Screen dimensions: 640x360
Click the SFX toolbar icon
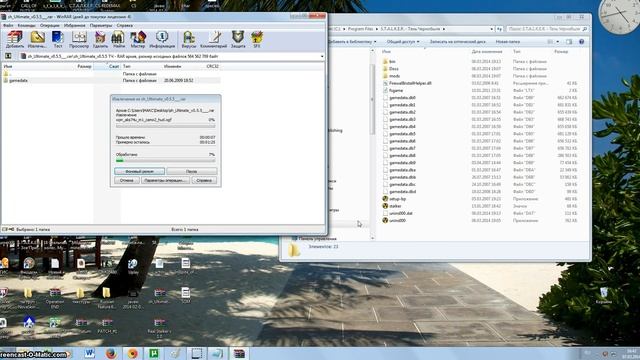(x=257, y=40)
